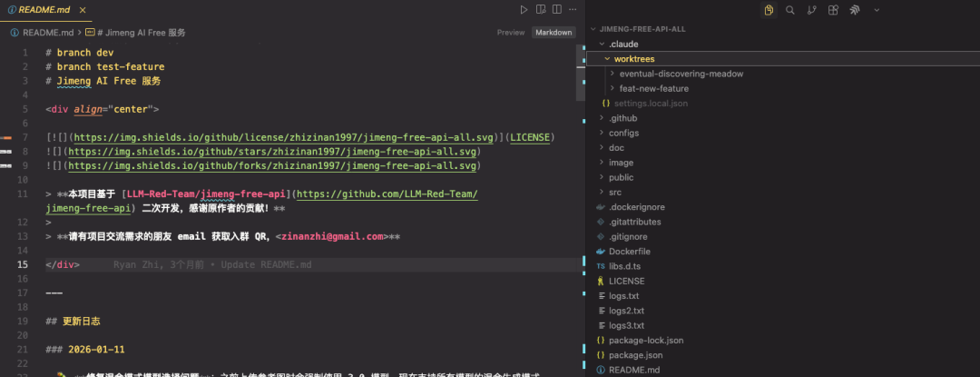Switch to Markdown mode
The image size is (980, 377).
pyautogui.click(x=554, y=32)
